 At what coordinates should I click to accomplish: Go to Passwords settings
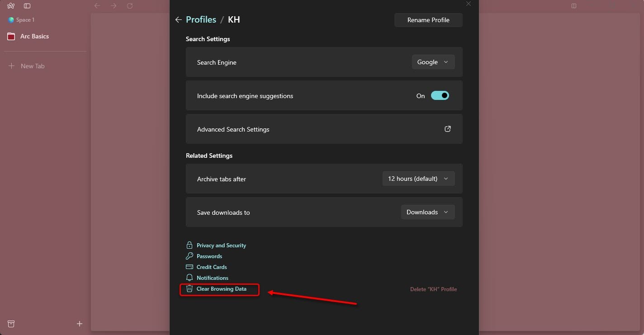coord(209,256)
